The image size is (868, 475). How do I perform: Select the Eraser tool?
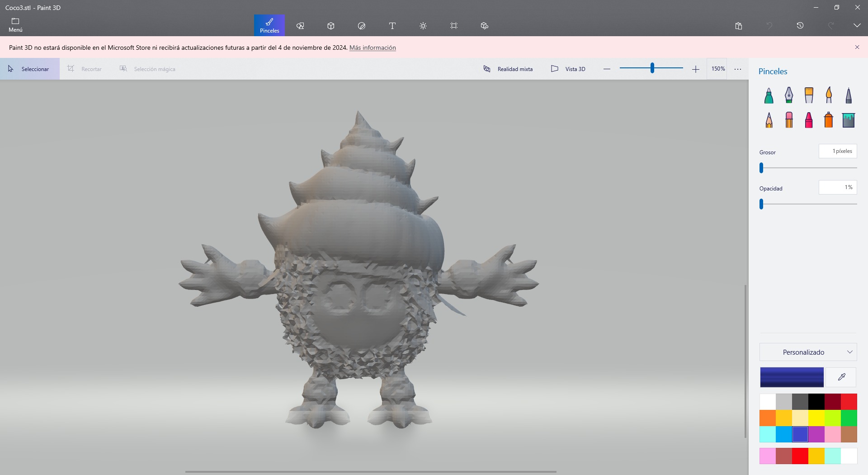tap(789, 120)
